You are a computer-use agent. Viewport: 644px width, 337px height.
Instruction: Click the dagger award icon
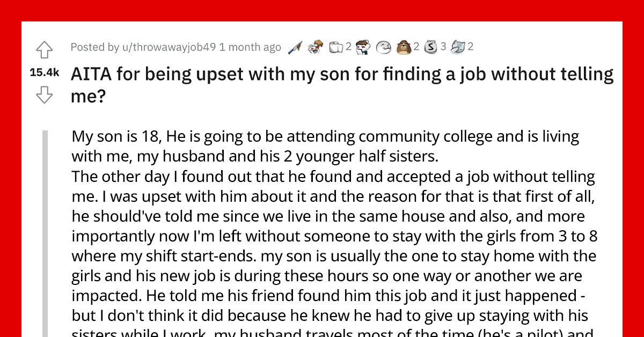tap(294, 47)
